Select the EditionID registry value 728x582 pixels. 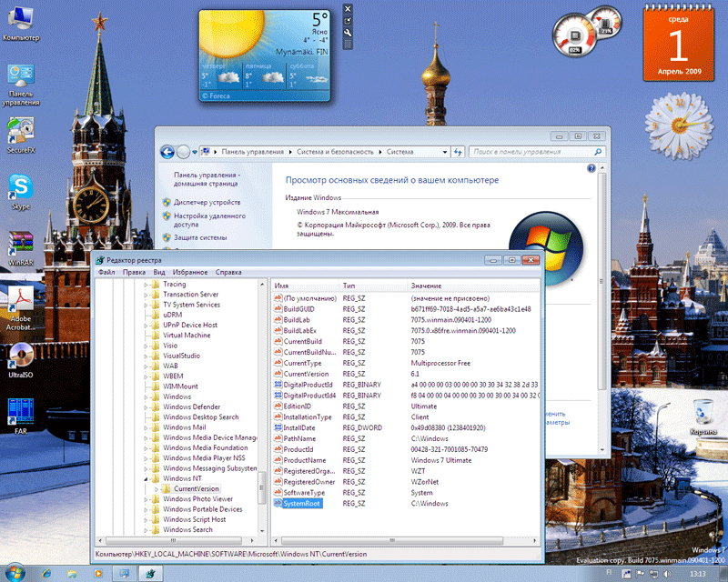tap(298, 406)
